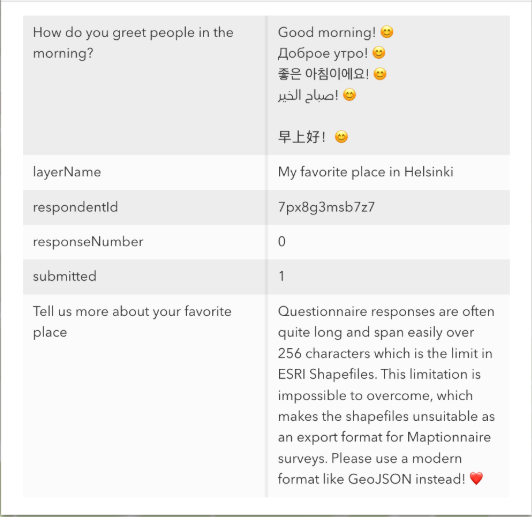Click the smiley emoji after the Arabic greeting
The height and width of the screenshot is (517, 532).
[349, 95]
